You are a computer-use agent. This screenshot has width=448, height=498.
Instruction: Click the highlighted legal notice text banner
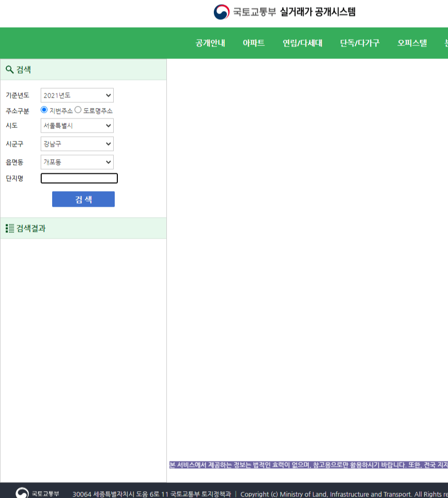tap(308, 465)
